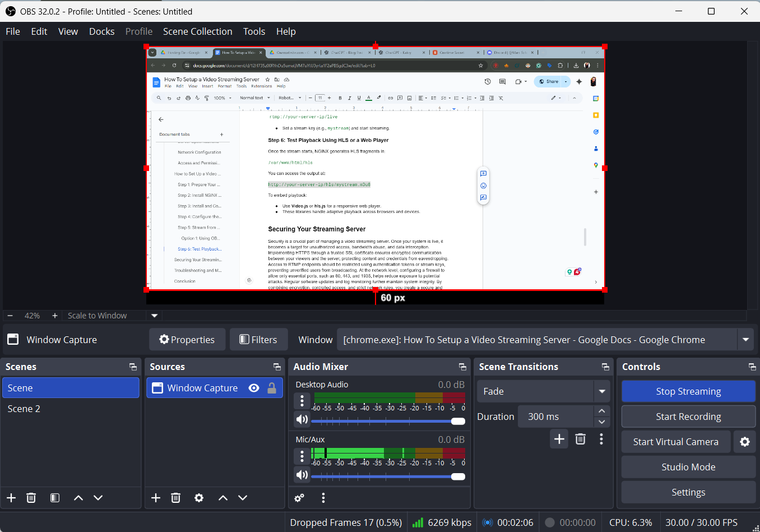Expand the Window selection dropdown
Viewport: 760px width, 532px height.
click(x=745, y=340)
